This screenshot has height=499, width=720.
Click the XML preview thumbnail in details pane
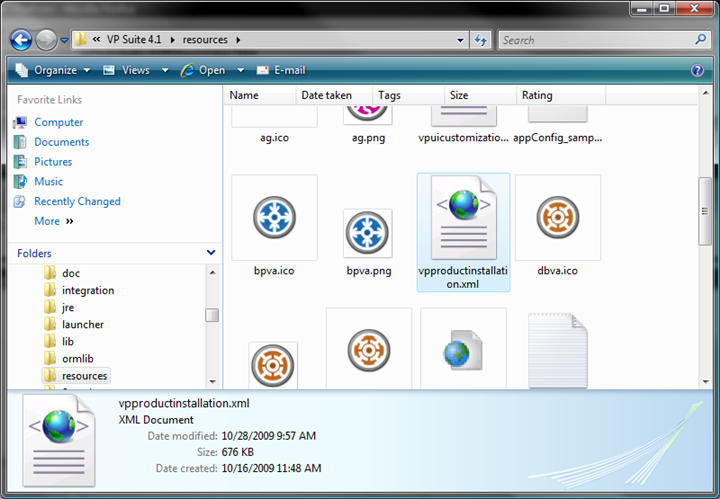(59, 440)
